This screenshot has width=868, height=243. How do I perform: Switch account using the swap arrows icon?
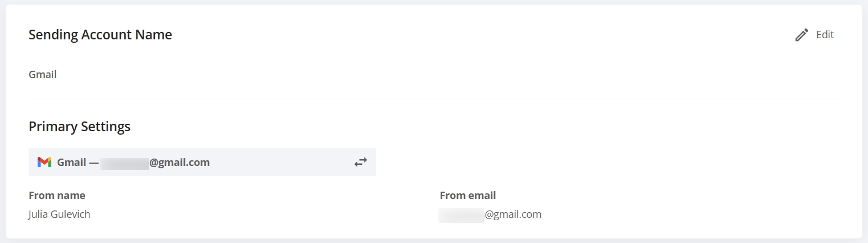pos(361,162)
